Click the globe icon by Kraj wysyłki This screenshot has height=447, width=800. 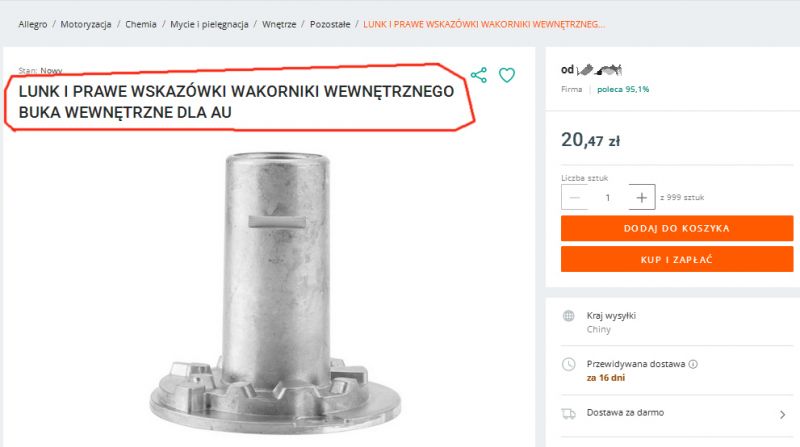pyautogui.click(x=568, y=316)
